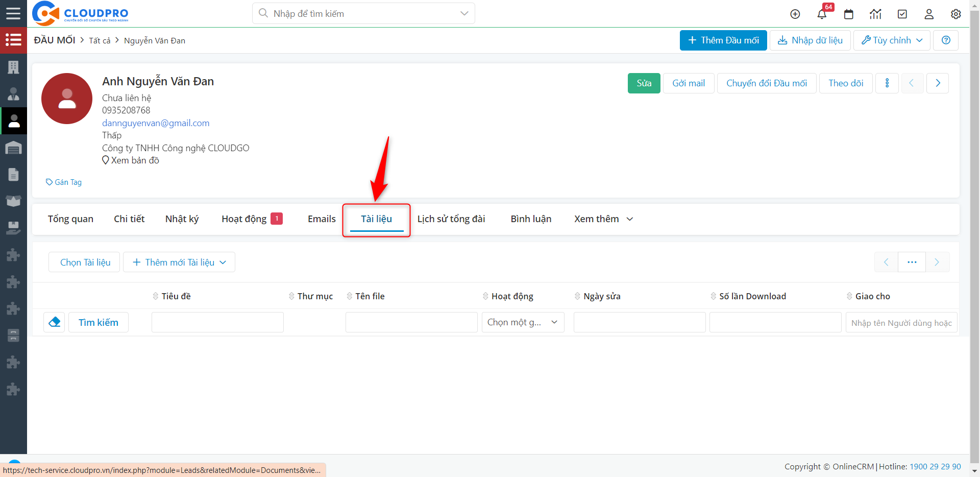Open the Lịch sử tổng đài tab

[x=451, y=219]
